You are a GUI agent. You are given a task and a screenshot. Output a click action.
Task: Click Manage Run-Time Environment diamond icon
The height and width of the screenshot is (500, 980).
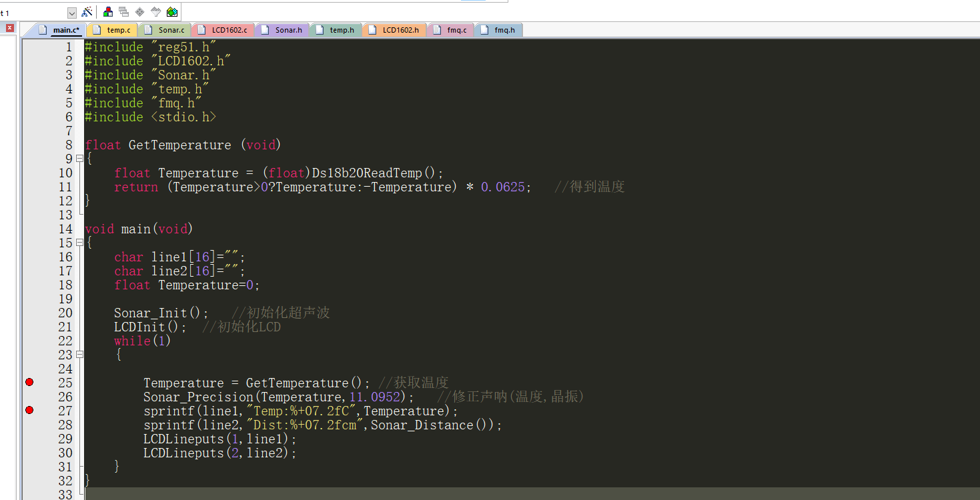(139, 12)
